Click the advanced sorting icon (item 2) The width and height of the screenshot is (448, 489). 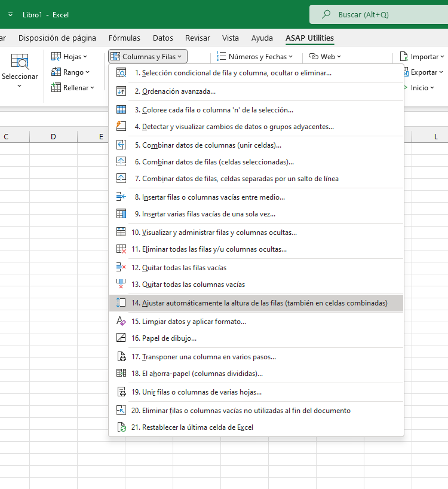coord(121,91)
